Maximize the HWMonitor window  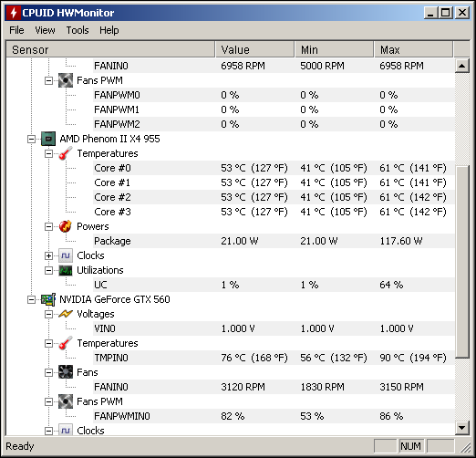[x=446, y=13]
